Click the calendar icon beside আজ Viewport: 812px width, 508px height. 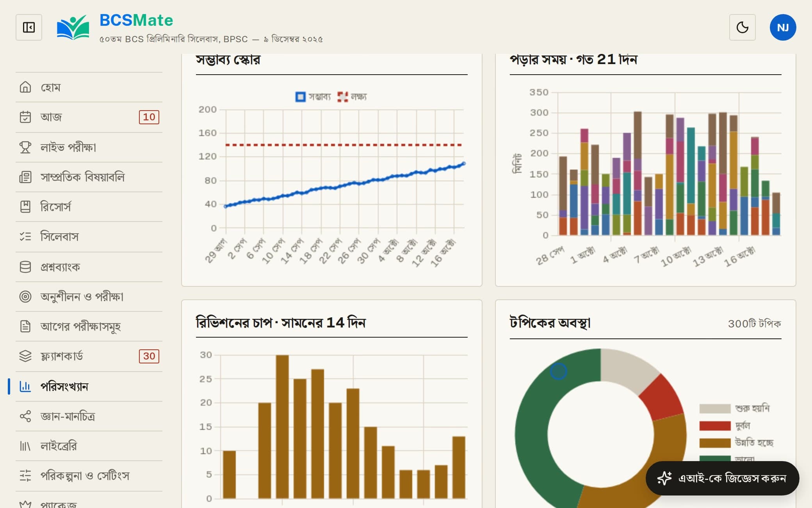click(x=25, y=117)
